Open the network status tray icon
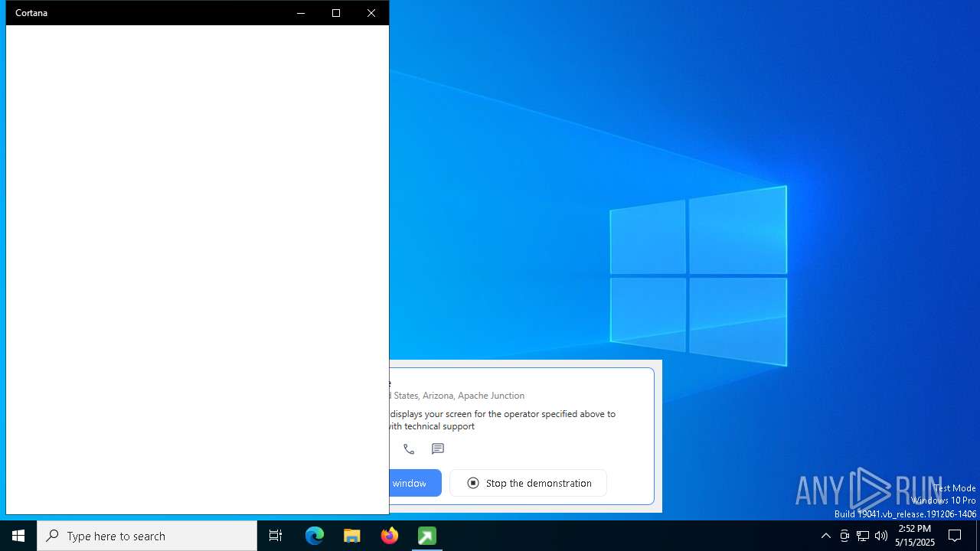This screenshot has height=551, width=980. 863,536
